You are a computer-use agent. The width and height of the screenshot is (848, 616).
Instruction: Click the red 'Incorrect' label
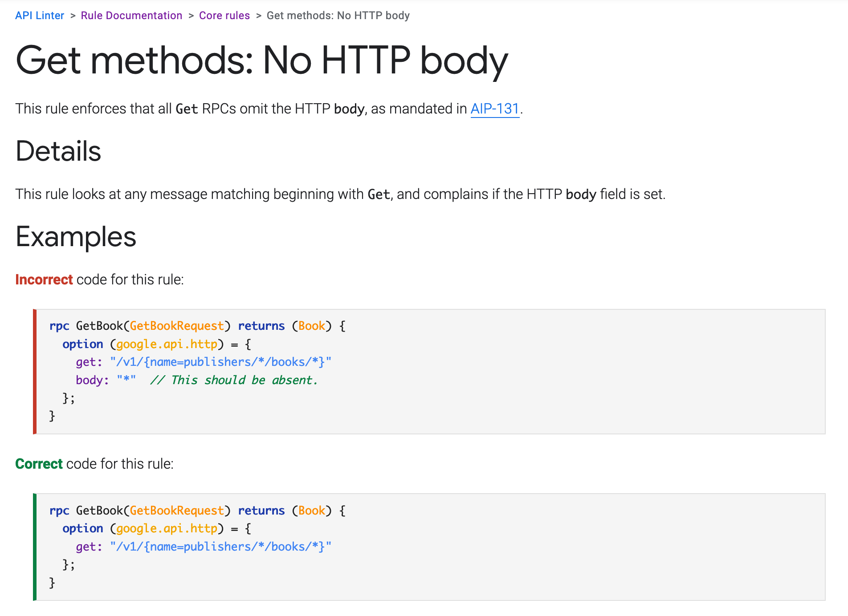click(44, 280)
